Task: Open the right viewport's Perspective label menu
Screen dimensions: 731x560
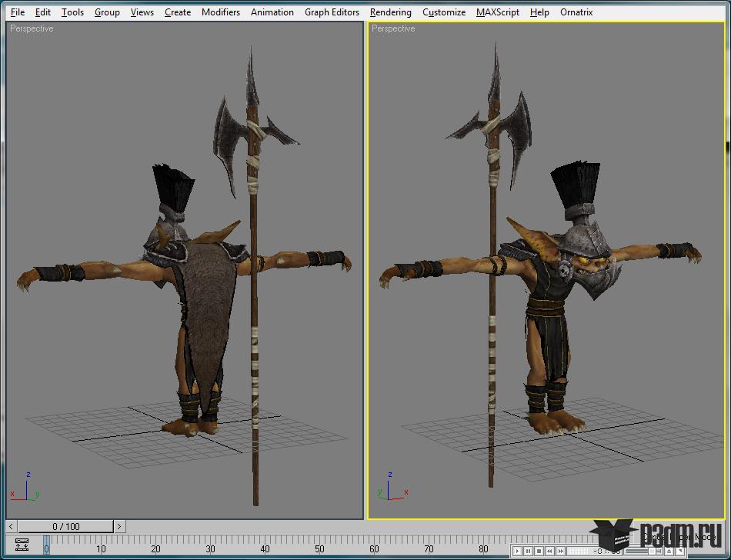Action: 393,28
